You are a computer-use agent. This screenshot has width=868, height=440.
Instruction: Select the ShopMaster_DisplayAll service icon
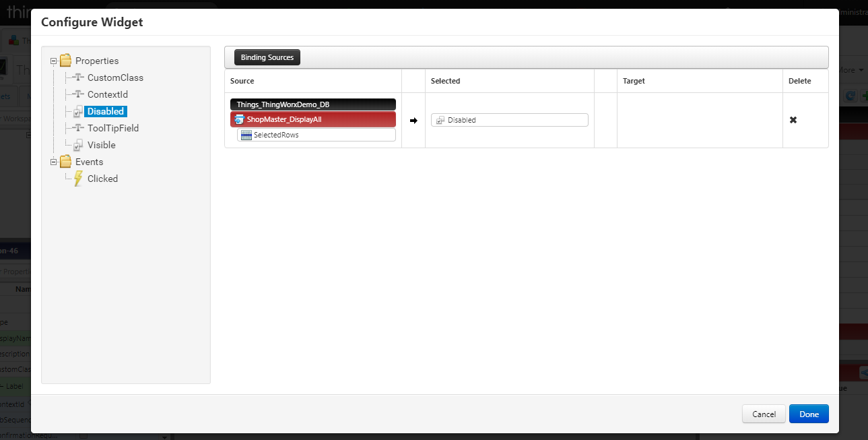coord(240,119)
